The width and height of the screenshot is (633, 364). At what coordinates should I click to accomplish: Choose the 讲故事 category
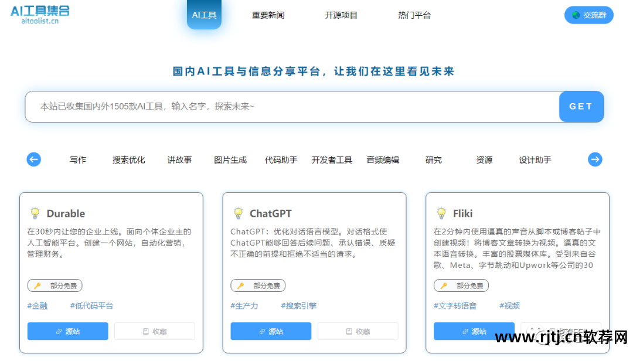pyautogui.click(x=180, y=160)
